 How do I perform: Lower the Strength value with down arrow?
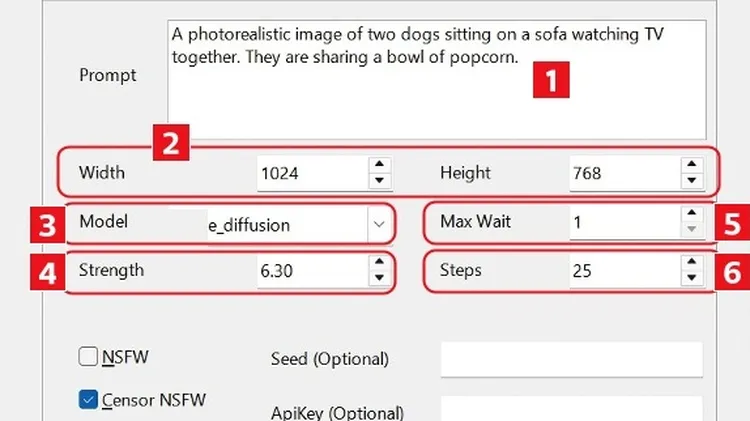pos(379,279)
